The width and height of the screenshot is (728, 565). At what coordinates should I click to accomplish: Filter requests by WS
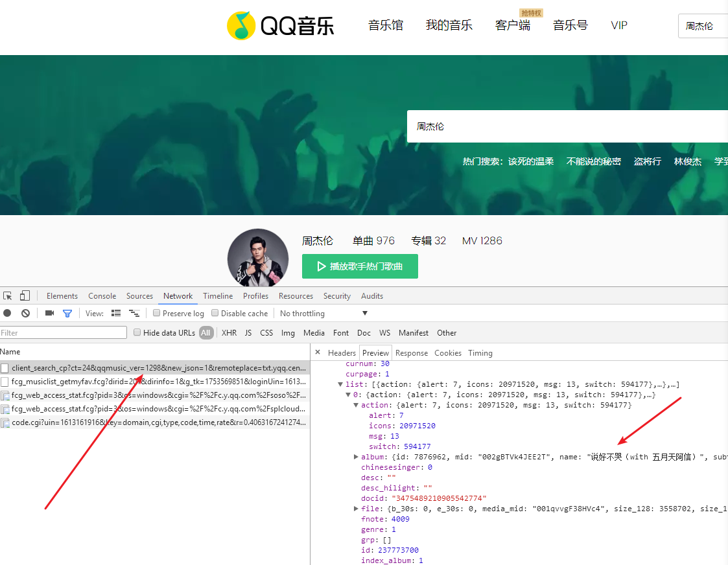pyautogui.click(x=384, y=332)
